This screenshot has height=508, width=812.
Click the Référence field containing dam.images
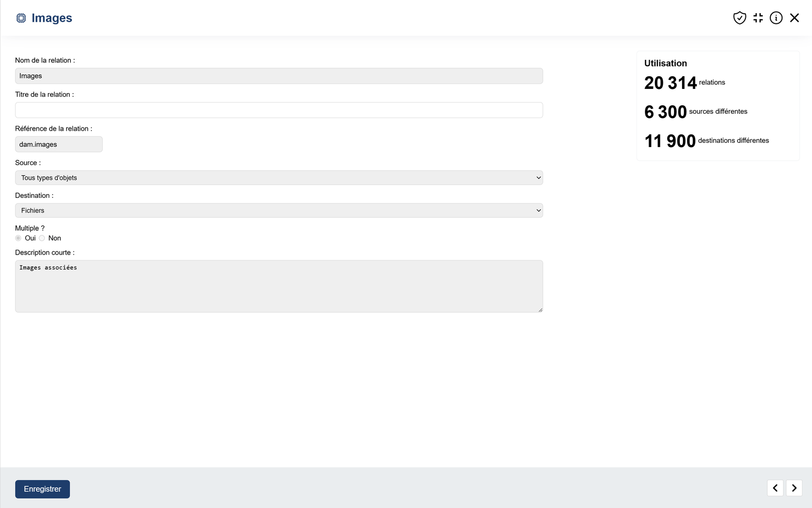[59, 144]
